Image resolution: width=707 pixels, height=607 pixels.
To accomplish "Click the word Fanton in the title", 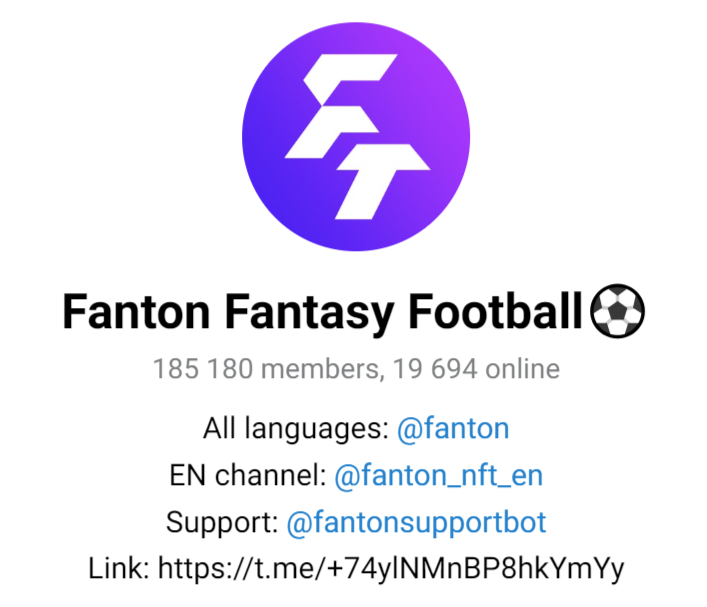I will (x=136, y=312).
